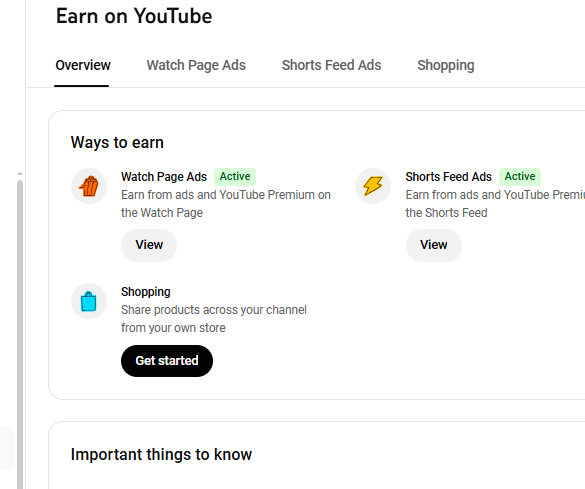This screenshot has width=585, height=489.
Task: Click the Important things to know heading
Action: 161,454
